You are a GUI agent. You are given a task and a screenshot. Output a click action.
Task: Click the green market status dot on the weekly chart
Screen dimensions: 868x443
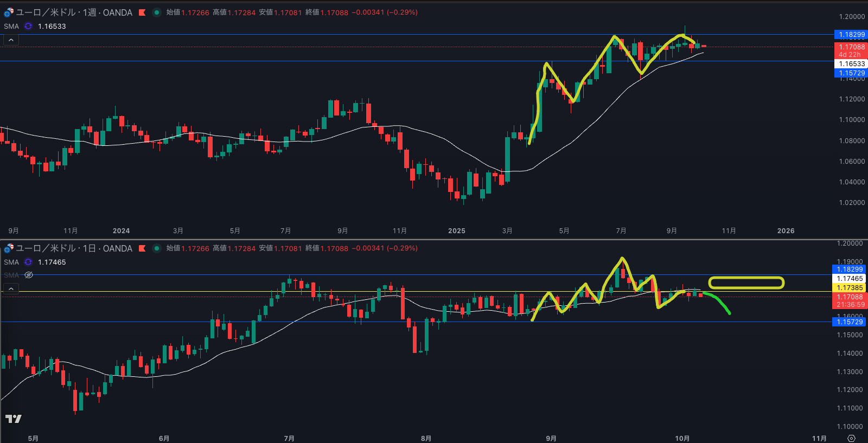(x=157, y=12)
